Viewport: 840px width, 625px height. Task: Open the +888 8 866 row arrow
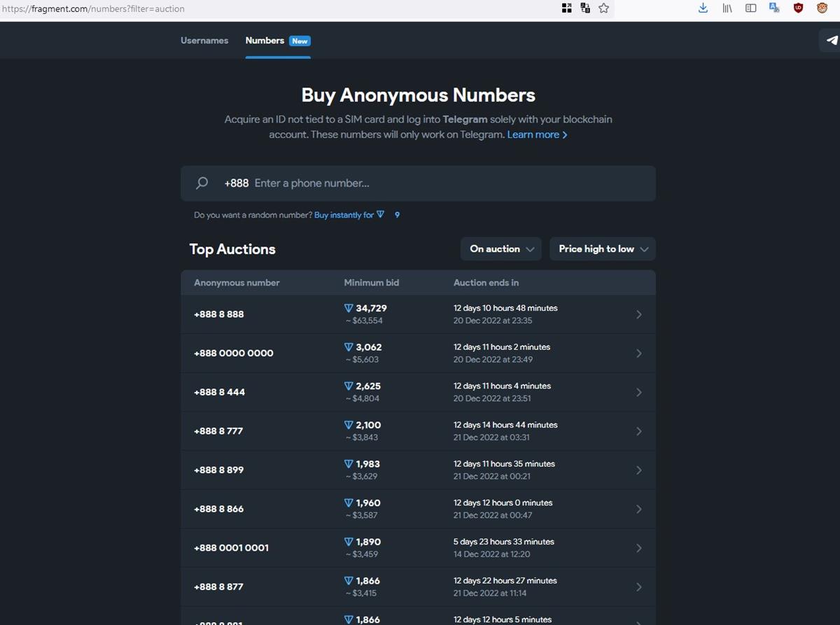pyautogui.click(x=638, y=509)
